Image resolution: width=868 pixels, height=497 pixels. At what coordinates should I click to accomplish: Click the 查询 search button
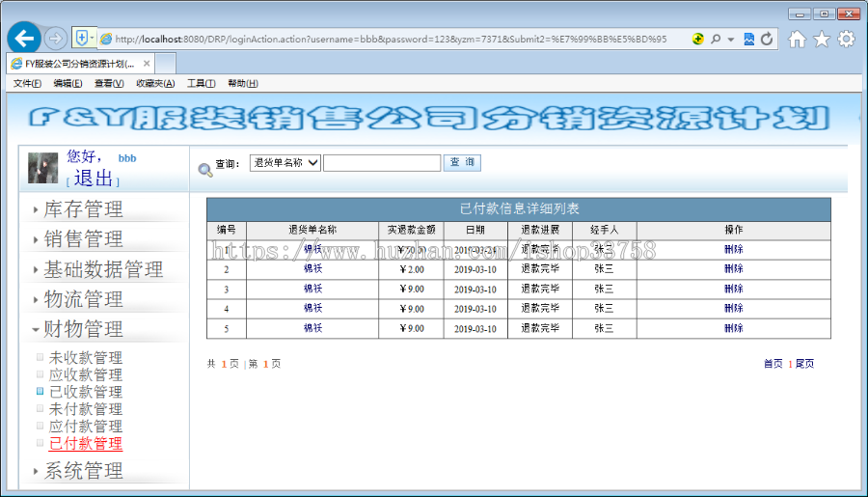coord(462,162)
